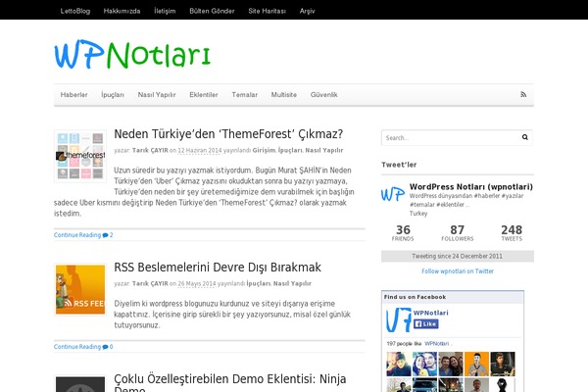Click Facebook fan photo with orange background
This screenshot has height=392, width=588.
476,364
